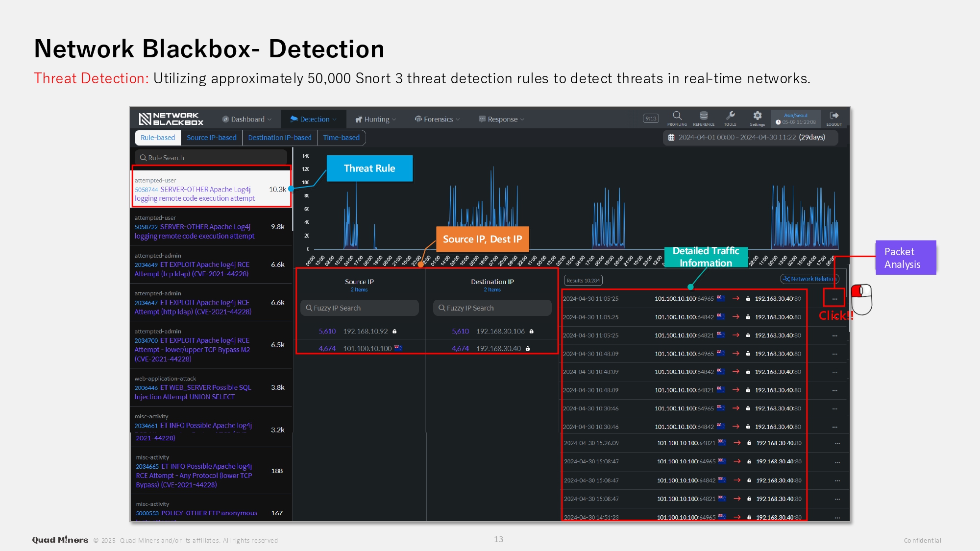Screen dimensions: 980x551
Task: Click the Network Relation button
Action: tap(809, 279)
